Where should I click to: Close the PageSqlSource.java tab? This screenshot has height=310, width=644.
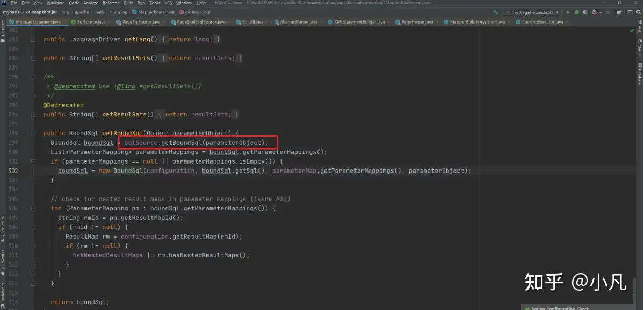coord(164,22)
